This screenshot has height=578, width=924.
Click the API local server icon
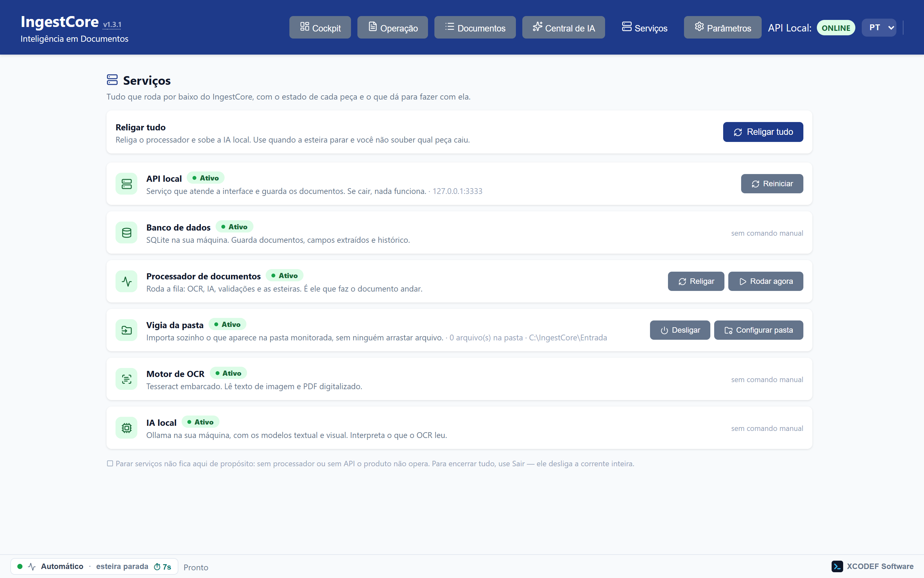click(x=126, y=184)
